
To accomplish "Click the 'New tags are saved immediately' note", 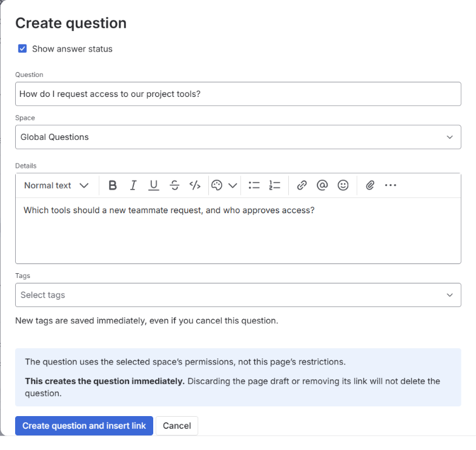I will [x=147, y=320].
